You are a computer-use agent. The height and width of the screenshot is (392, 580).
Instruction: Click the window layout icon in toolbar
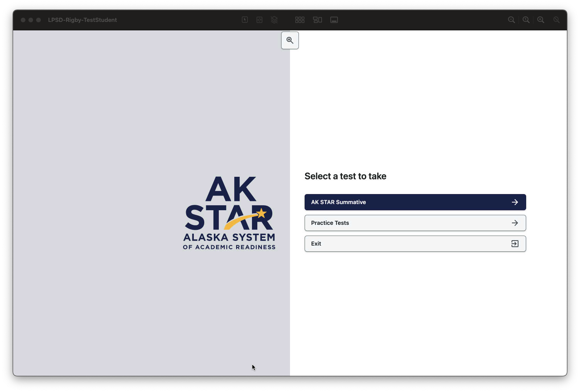pyautogui.click(x=317, y=20)
